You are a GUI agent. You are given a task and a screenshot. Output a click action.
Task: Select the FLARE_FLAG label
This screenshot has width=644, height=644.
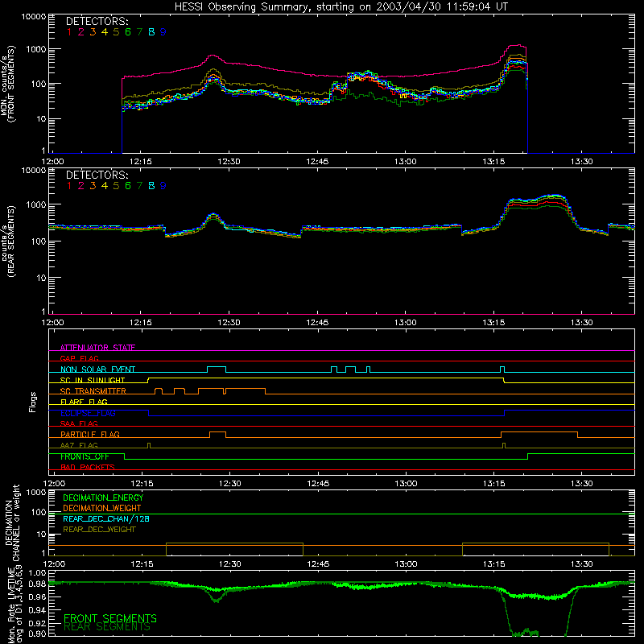[84, 402]
